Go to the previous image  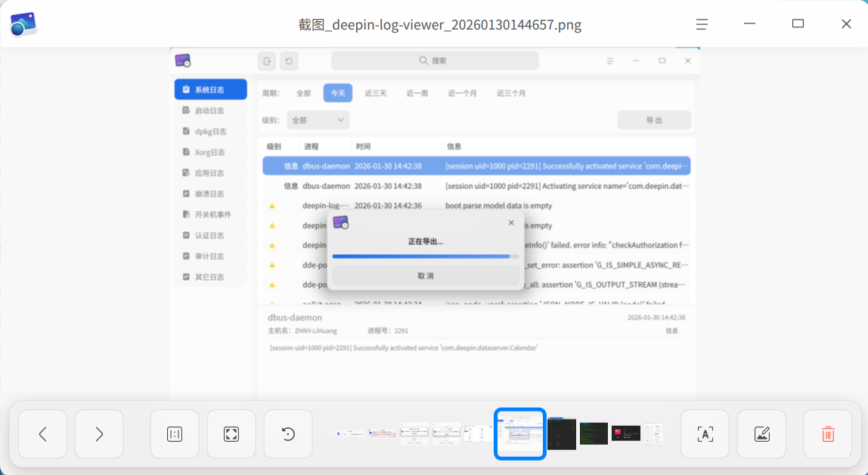(x=42, y=434)
